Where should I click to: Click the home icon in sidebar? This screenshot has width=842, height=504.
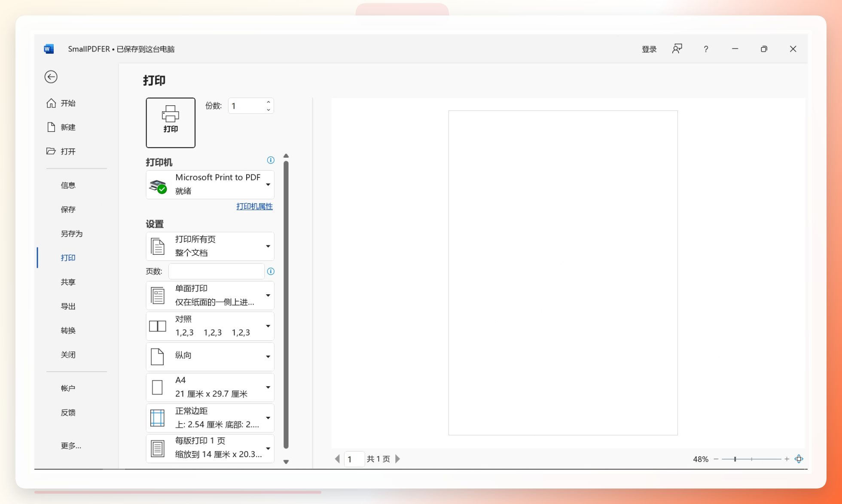click(x=51, y=103)
